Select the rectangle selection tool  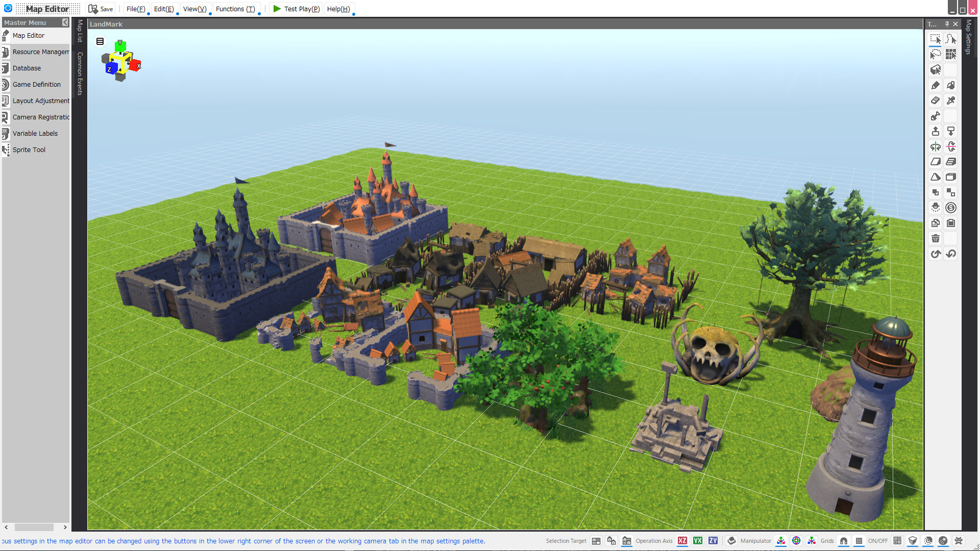click(936, 38)
